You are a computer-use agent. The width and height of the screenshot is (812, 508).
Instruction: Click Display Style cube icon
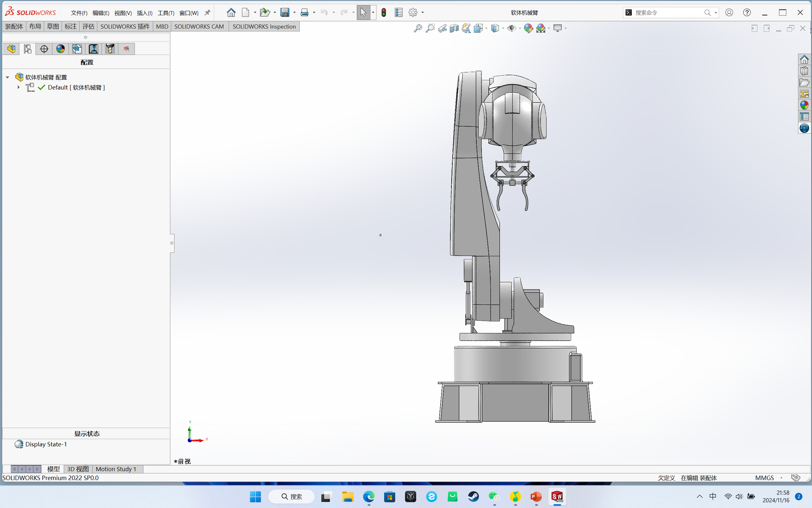(495, 28)
